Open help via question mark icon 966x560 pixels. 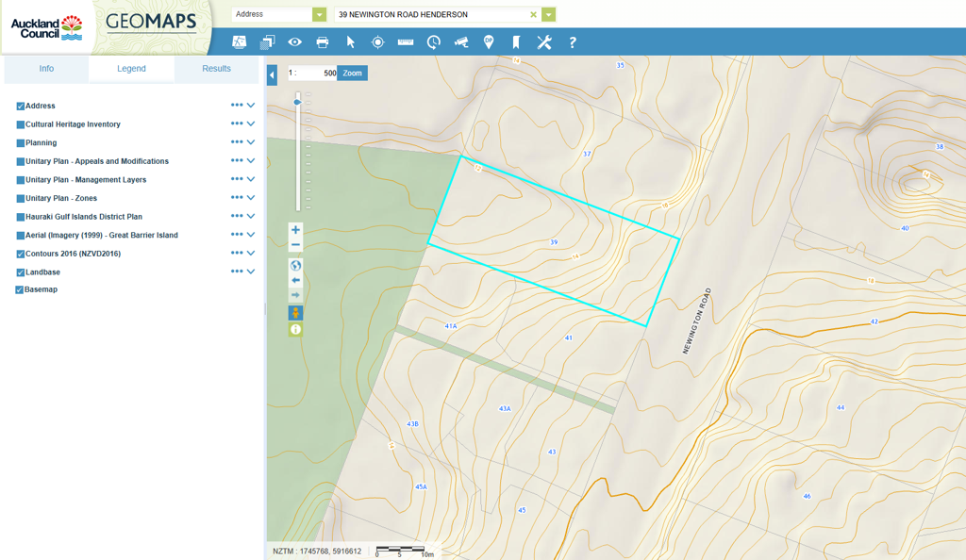click(572, 42)
